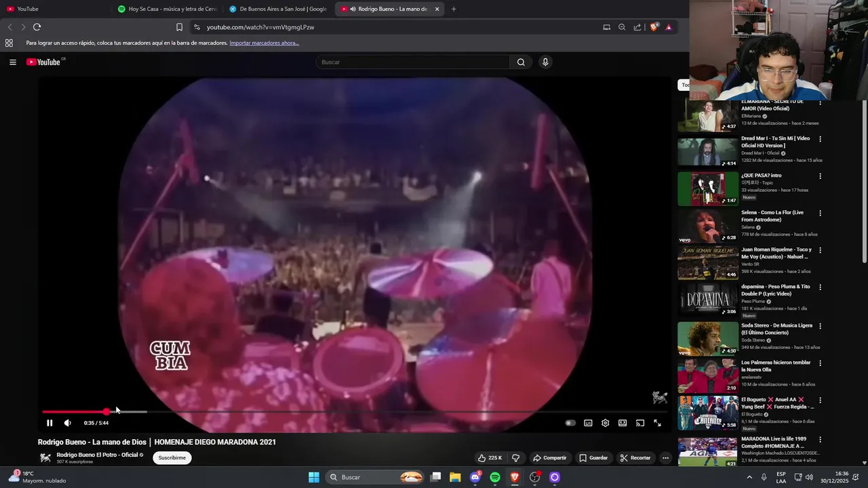Open options for Los Palmeras video
This screenshot has width=868, height=488.
tap(820, 363)
